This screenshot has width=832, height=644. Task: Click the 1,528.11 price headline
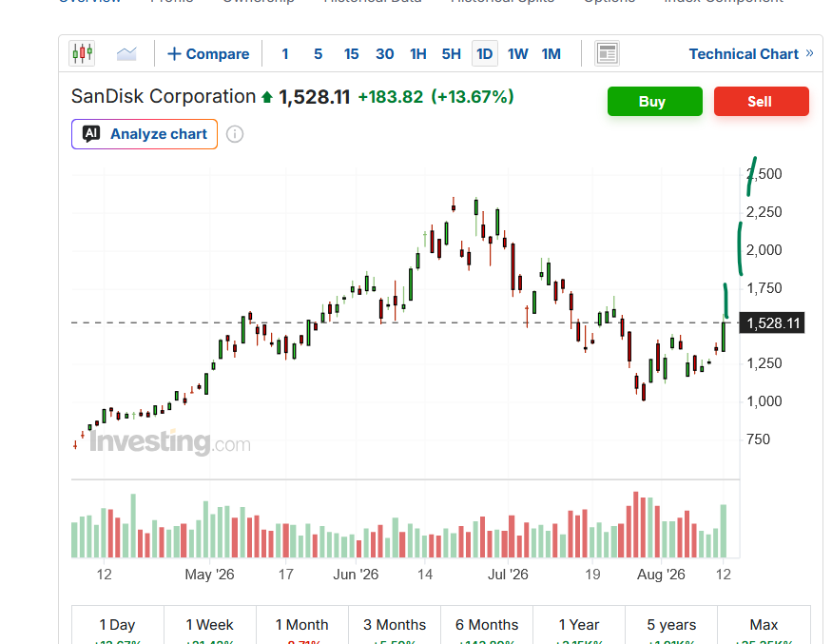[x=314, y=97]
